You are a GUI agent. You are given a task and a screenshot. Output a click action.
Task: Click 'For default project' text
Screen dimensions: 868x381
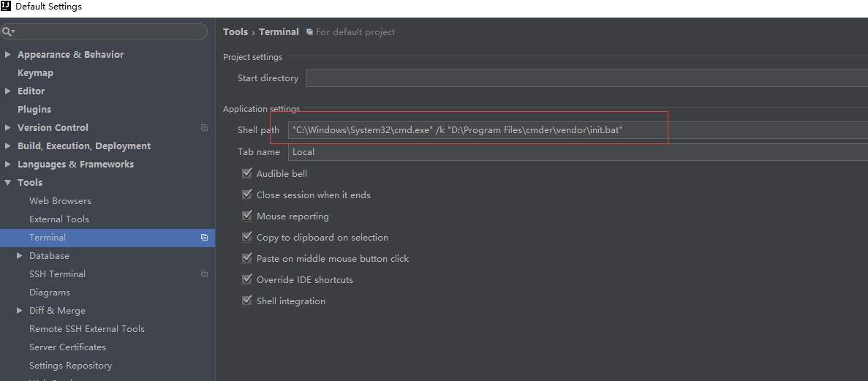[x=355, y=32]
